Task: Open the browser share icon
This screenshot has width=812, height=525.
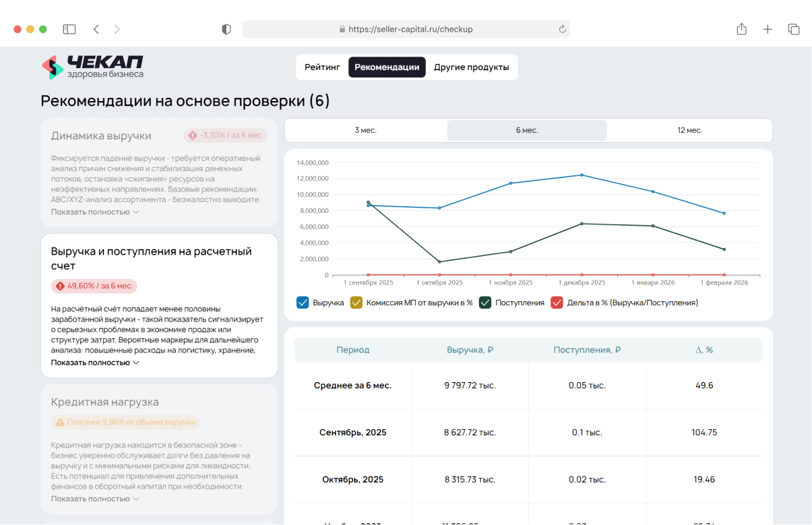Action: point(741,29)
